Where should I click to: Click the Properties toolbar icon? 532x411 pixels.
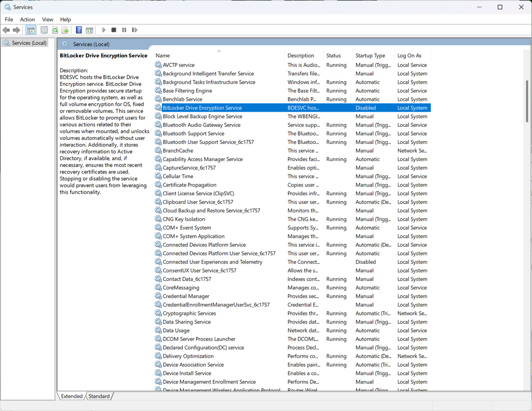pyautogui.click(x=44, y=30)
